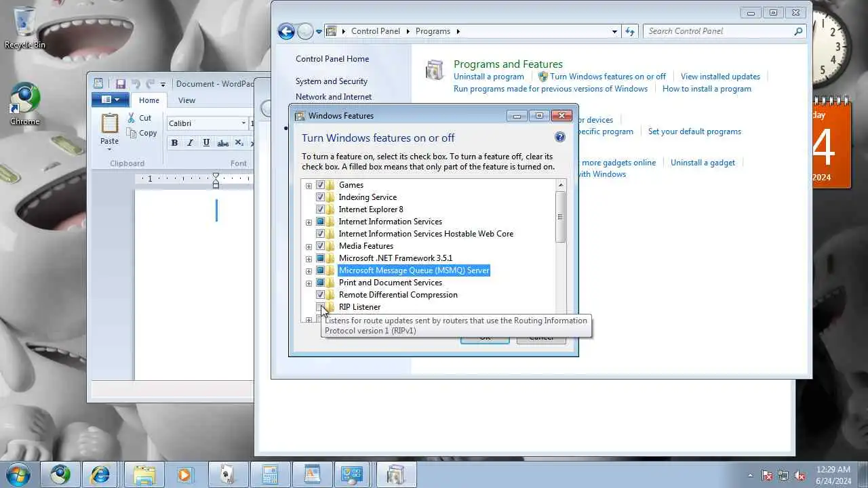
Task: Toggle Remote Differential Compression checkbox
Action: coord(321,295)
